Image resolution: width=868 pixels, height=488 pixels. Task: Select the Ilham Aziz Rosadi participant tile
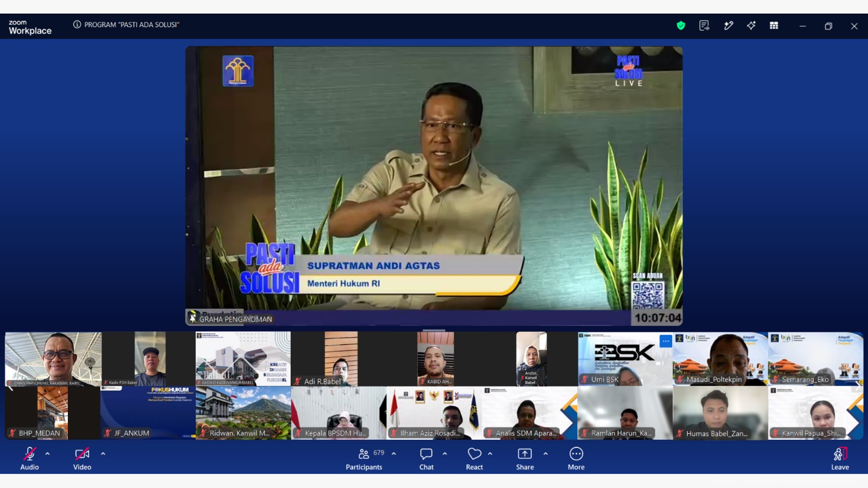pyautogui.click(x=434, y=413)
